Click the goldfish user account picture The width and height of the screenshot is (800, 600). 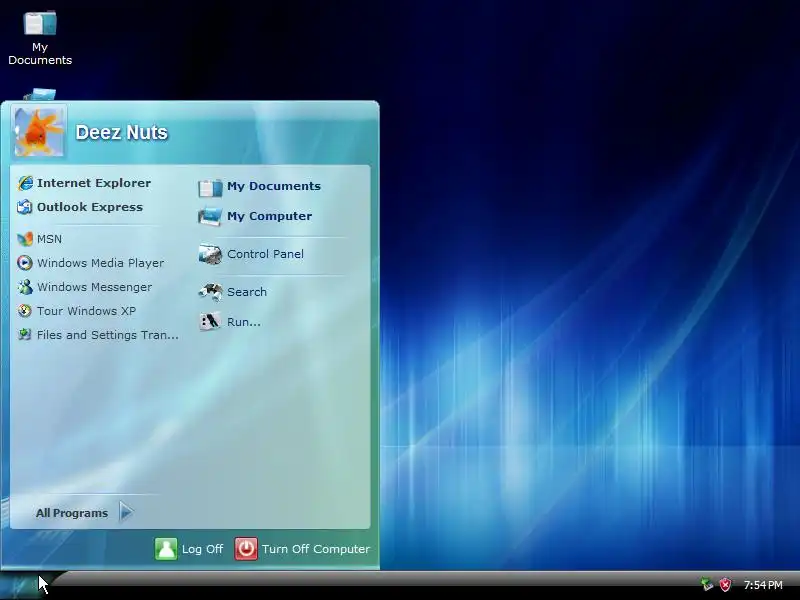39,132
